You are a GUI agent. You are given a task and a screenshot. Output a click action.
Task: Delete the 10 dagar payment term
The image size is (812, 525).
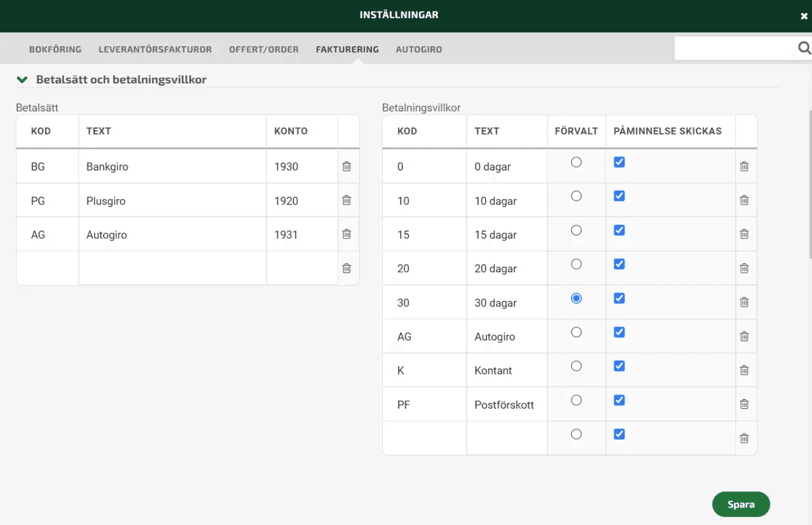[x=744, y=200]
